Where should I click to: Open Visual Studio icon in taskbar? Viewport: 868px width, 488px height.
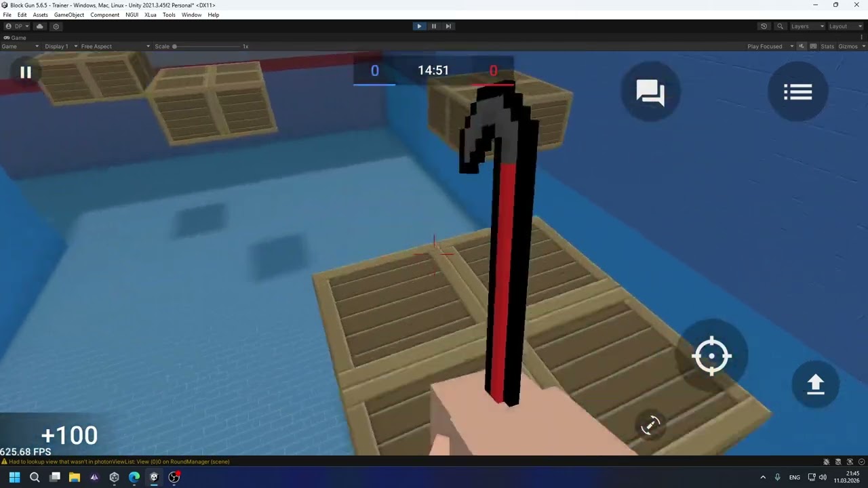[94, 477]
